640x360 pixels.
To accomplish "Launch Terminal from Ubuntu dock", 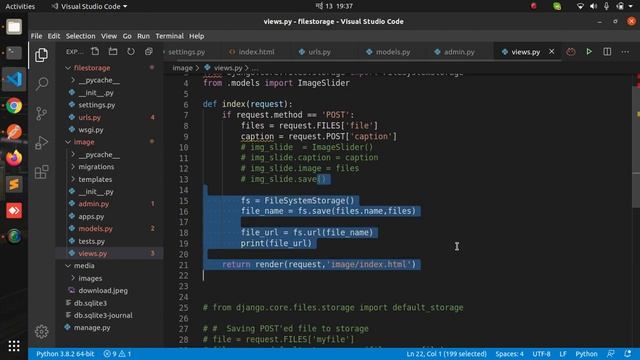I will pyautogui.click(x=14, y=53).
